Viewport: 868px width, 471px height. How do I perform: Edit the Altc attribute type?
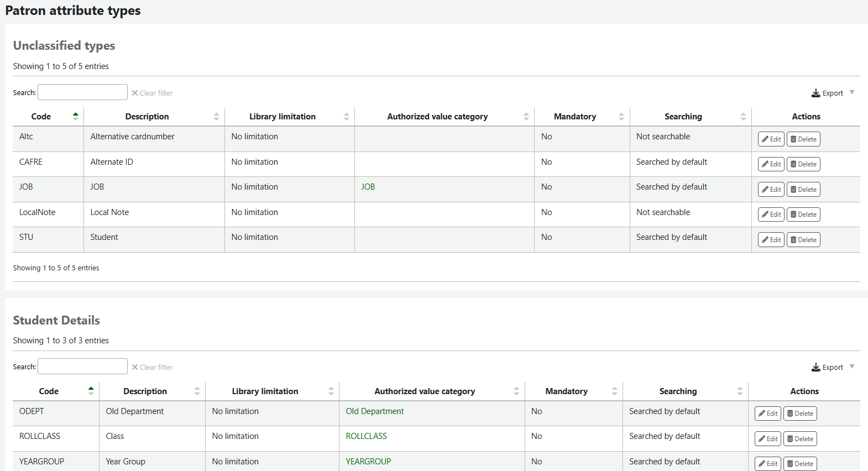coord(771,139)
